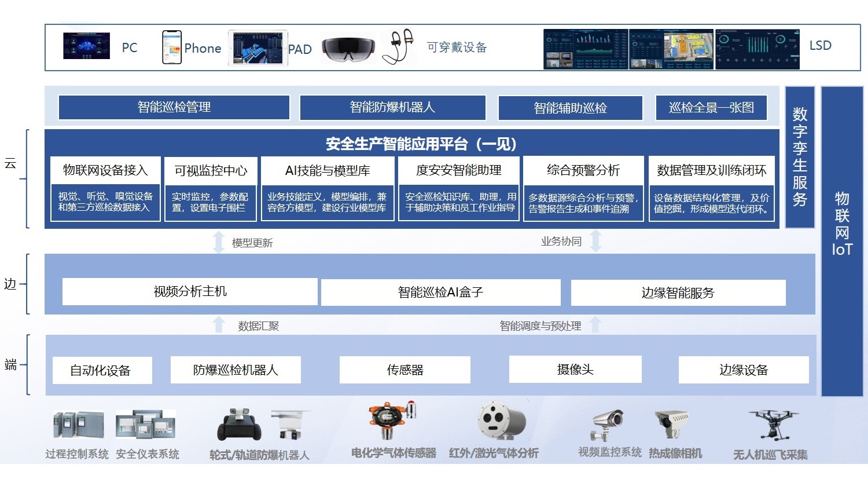Select the 数字孪生服务 vertical block
The height and width of the screenshot is (479, 868).
tap(800, 157)
